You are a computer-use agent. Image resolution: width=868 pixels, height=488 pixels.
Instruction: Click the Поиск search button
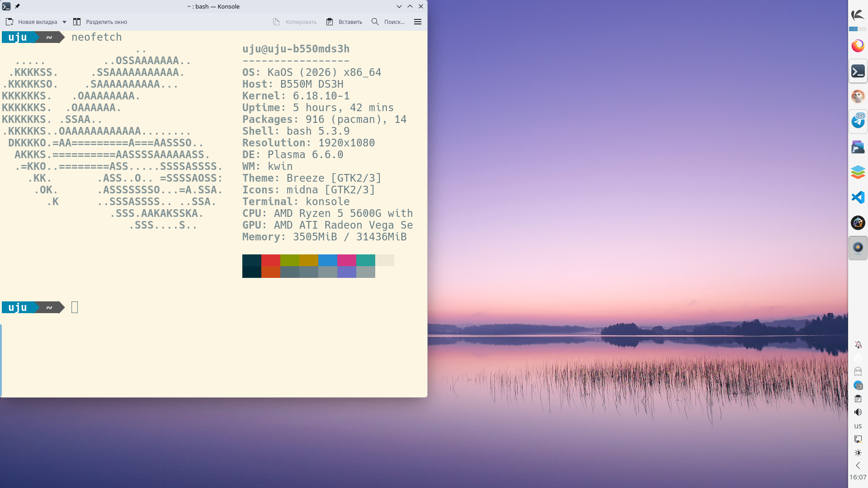(388, 22)
